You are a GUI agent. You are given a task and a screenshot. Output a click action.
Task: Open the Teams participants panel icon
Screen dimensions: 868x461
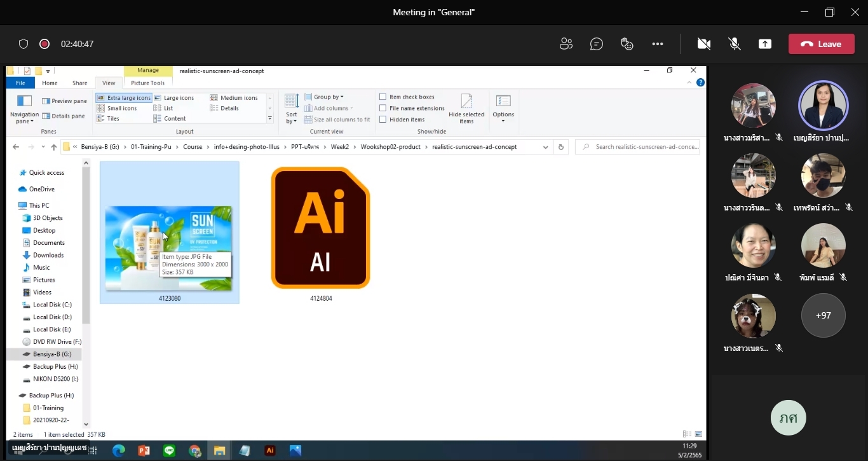click(x=566, y=44)
